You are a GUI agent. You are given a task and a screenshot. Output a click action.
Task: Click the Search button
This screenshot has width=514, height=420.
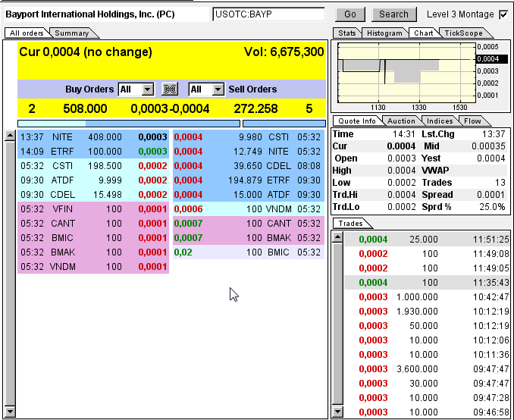pos(393,14)
